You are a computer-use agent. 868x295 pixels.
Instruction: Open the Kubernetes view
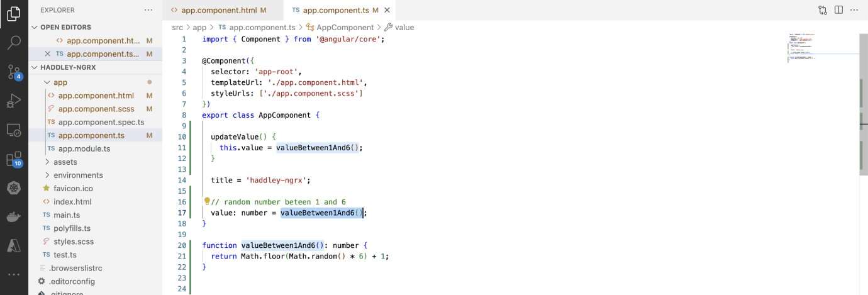coord(14,188)
